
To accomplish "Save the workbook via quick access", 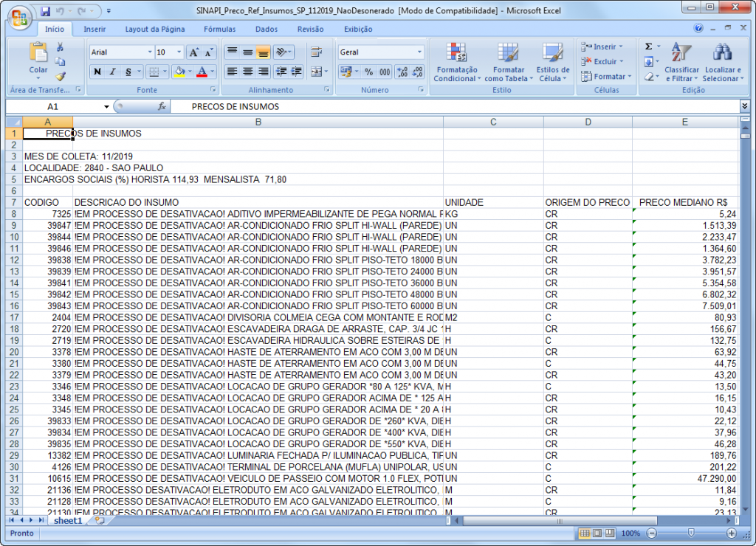I will (45, 10).
